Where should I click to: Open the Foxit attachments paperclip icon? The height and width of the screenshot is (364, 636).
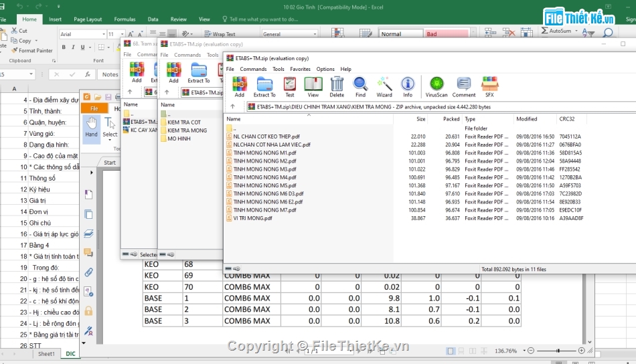point(89,272)
